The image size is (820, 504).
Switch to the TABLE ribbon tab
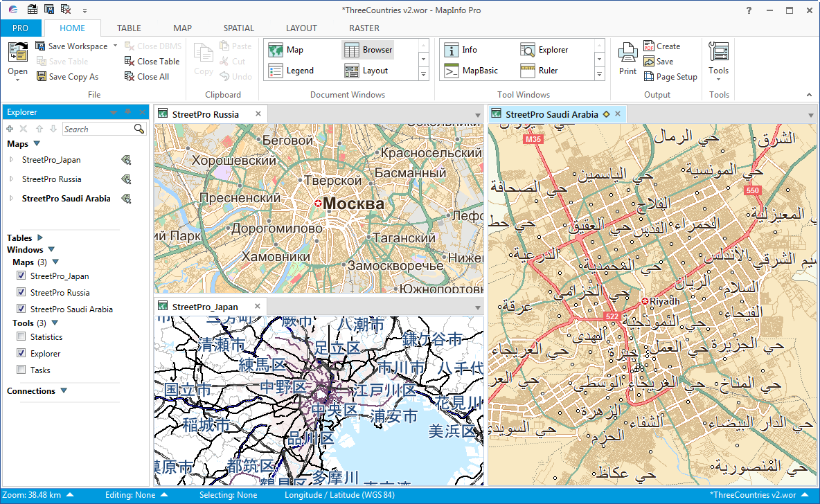pyautogui.click(x=129, y=28)
